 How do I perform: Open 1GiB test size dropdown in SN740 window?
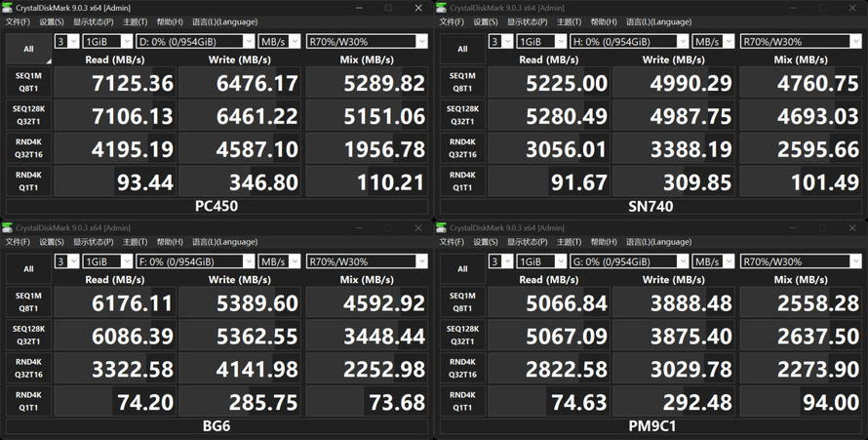(542, 42)
